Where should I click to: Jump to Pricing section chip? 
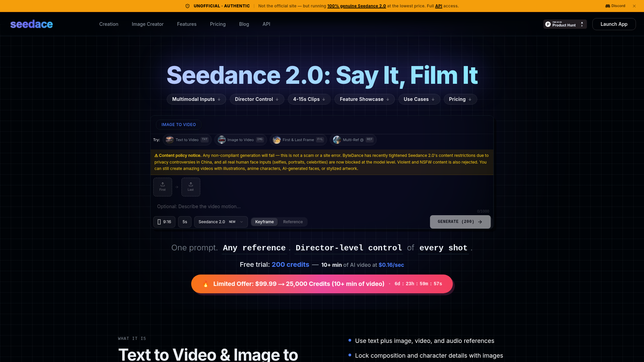click(461, 99)
